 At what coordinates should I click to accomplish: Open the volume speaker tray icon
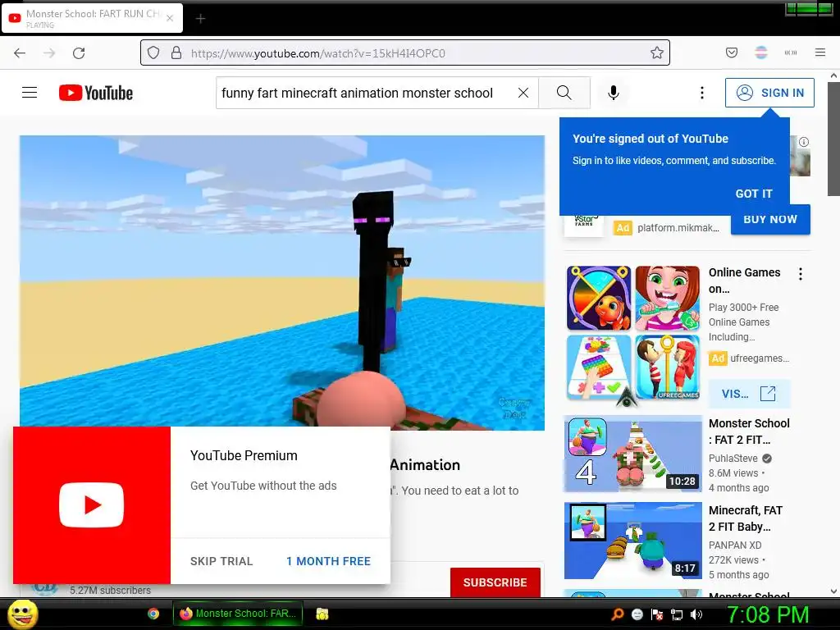point(696,614)
